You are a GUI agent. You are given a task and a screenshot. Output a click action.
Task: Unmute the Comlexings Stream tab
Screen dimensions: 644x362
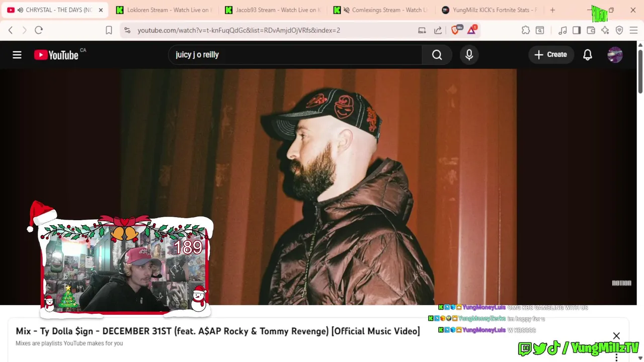[x=346, y=10]
